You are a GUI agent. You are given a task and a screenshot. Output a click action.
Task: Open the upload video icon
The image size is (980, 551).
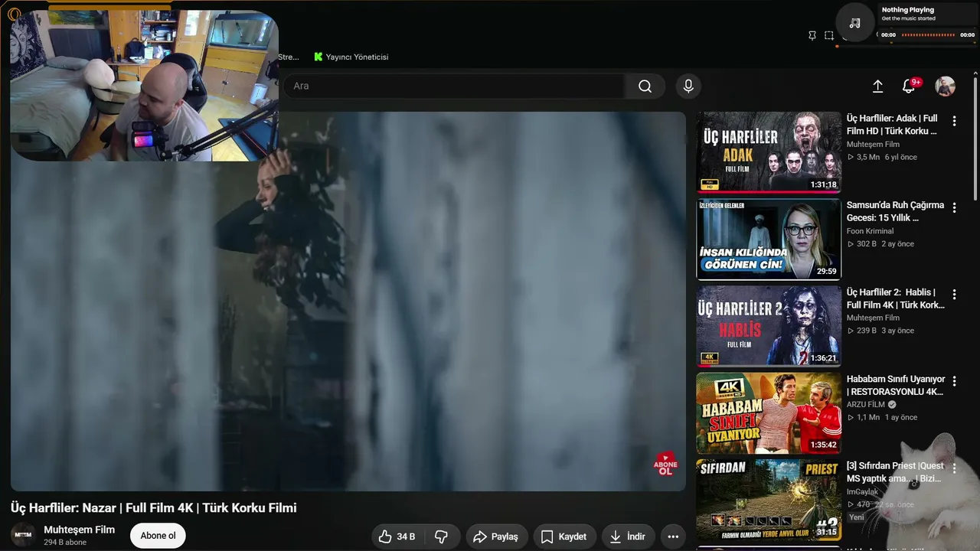click(x=877, y=86)
